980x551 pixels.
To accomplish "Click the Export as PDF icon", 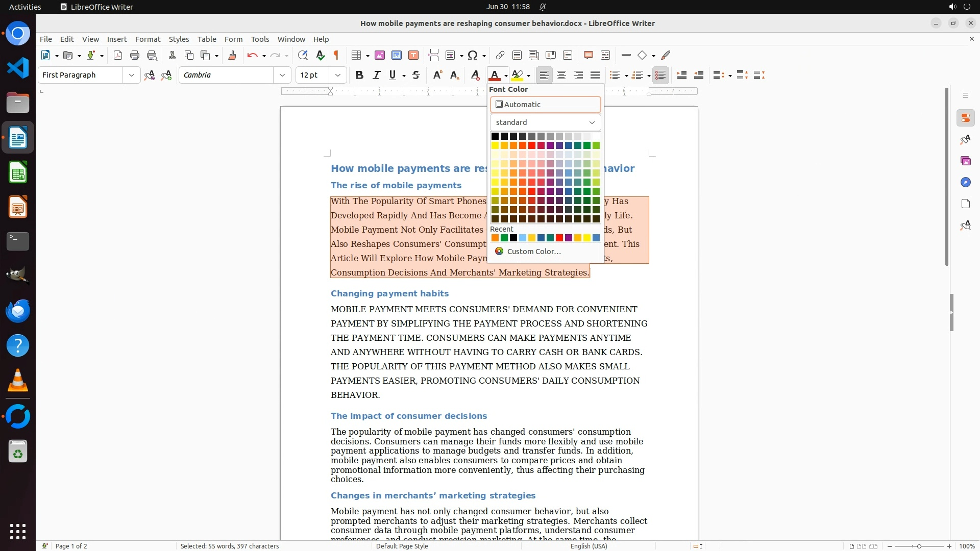I will pos(118,55).
